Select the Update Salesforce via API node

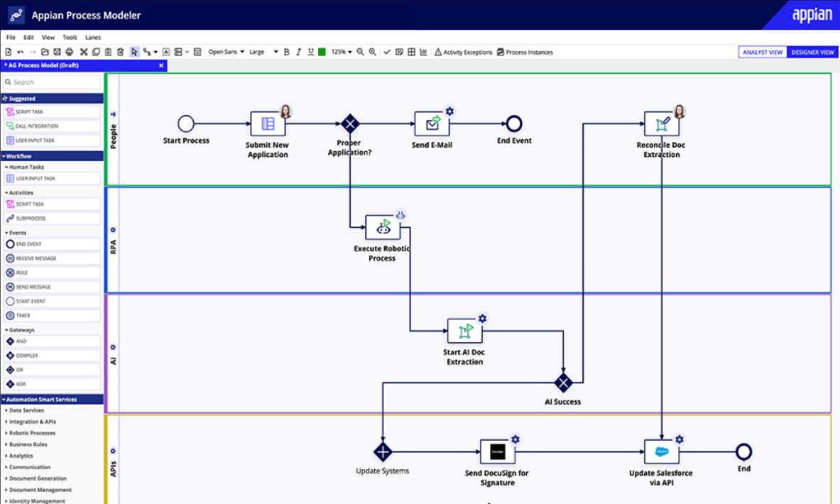click(x=662, y=451)
